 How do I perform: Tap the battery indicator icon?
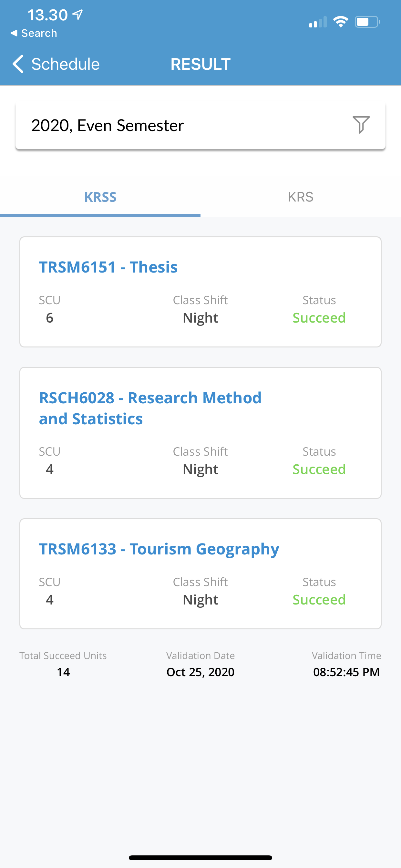coord(367,22)
